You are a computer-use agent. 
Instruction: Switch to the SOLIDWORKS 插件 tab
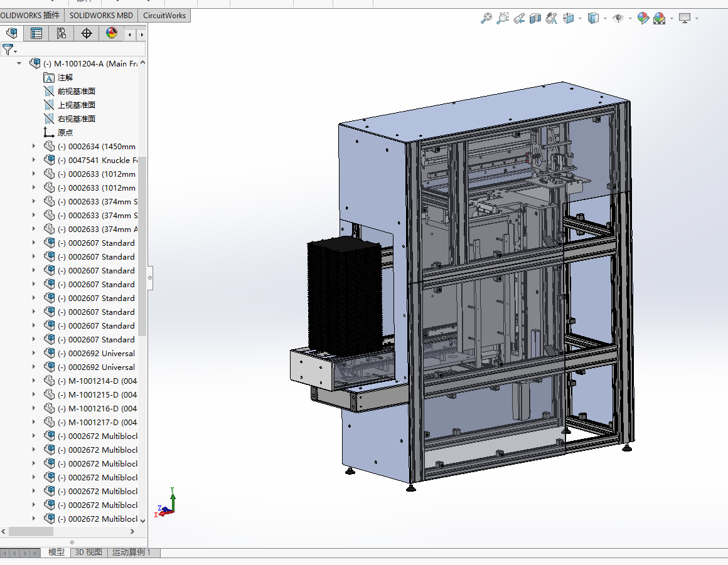click(31, 15)
